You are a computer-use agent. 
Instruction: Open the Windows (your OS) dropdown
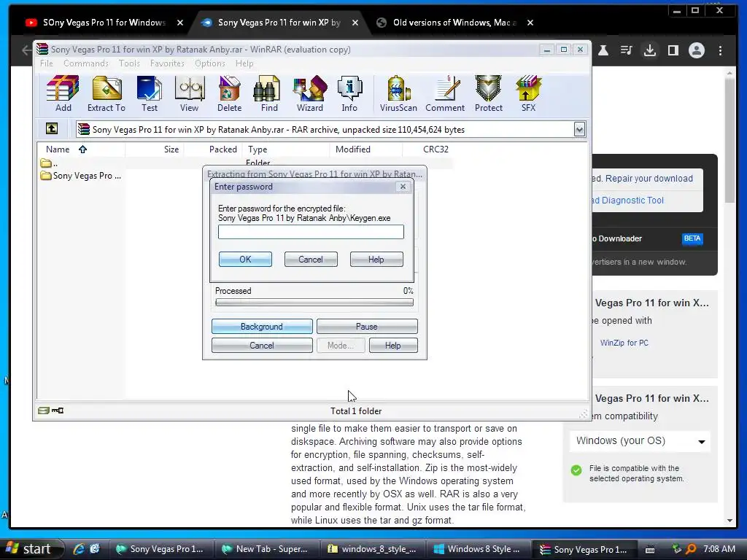[x=640, y=441]
